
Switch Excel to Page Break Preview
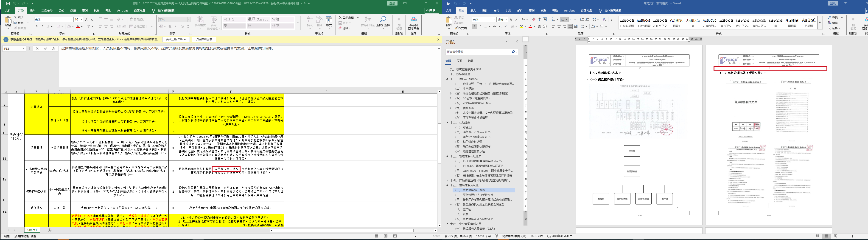(x=395, y=236)
